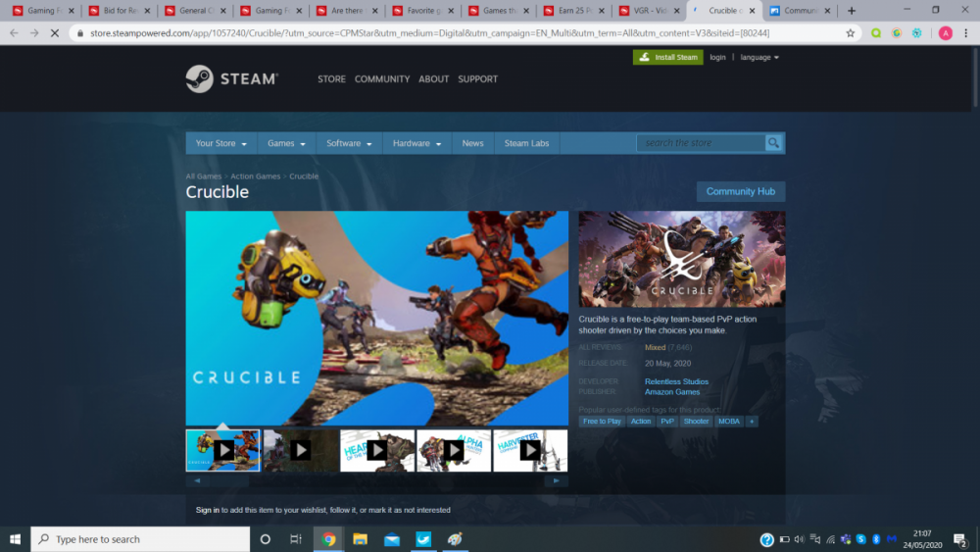The image size is (980, 552).
Task: Expand the Your Store dropdown
Action: tap(221, 143)
